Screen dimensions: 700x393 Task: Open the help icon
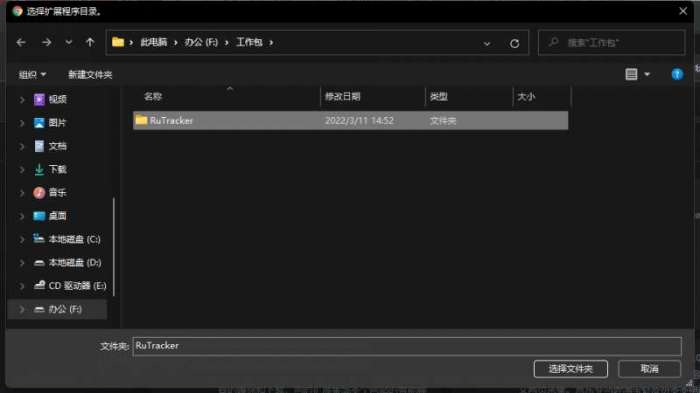click(677, 74)
